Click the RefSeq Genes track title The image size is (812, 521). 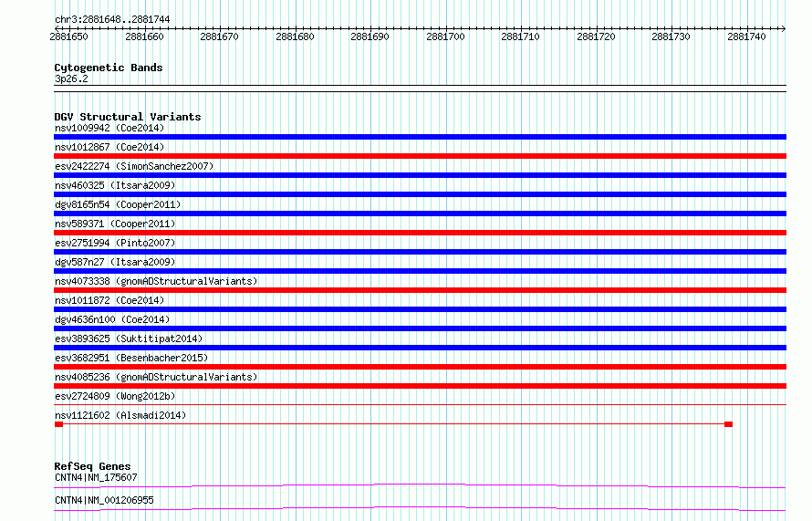(92, 466)
